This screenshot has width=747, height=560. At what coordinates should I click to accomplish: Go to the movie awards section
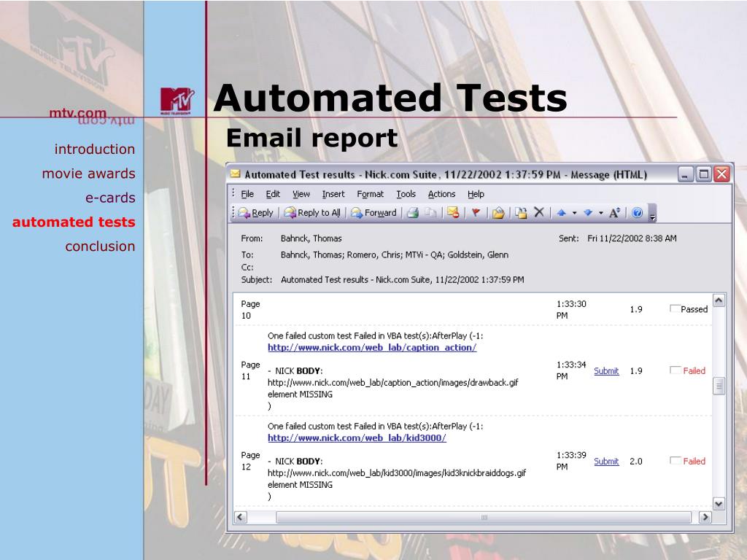coord(88,174)
